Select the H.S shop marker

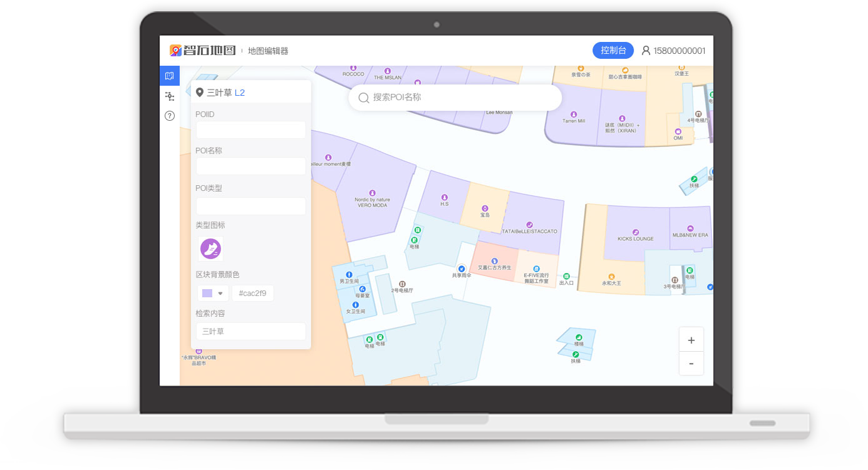[444, 197]
